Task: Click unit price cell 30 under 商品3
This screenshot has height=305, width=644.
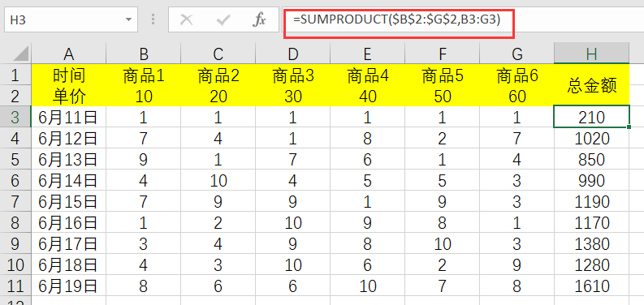Action: tap(293, 96)
